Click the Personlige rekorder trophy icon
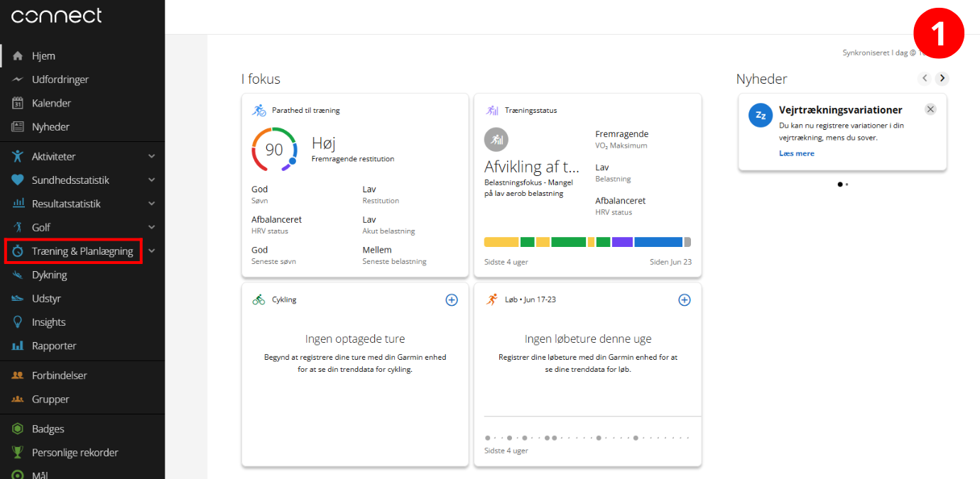The image size is (980, 479). coord(18,453)
